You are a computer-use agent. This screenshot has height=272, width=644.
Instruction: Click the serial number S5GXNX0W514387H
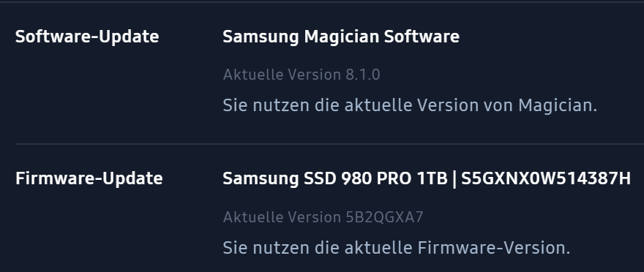click(546, 178)
